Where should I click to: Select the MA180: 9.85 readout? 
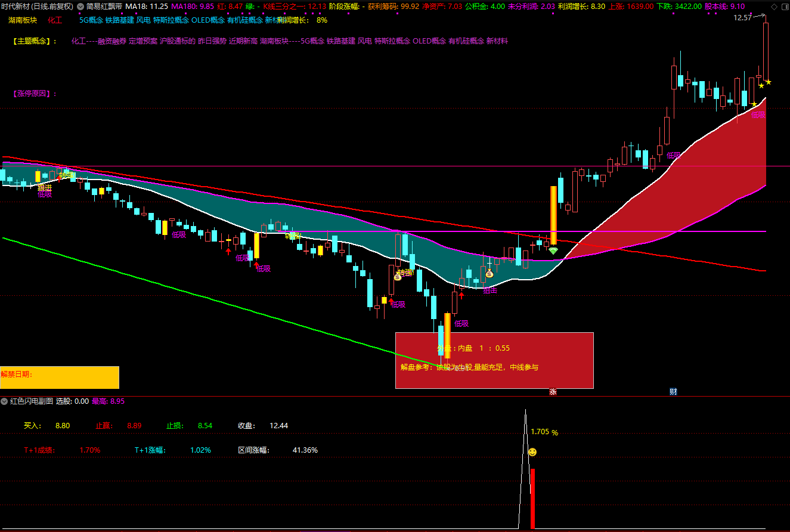coord(192,7)
